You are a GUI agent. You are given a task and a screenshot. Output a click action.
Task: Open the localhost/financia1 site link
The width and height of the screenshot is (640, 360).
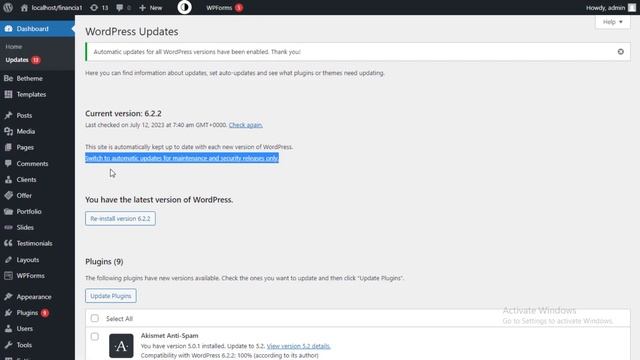coord(57,8)
